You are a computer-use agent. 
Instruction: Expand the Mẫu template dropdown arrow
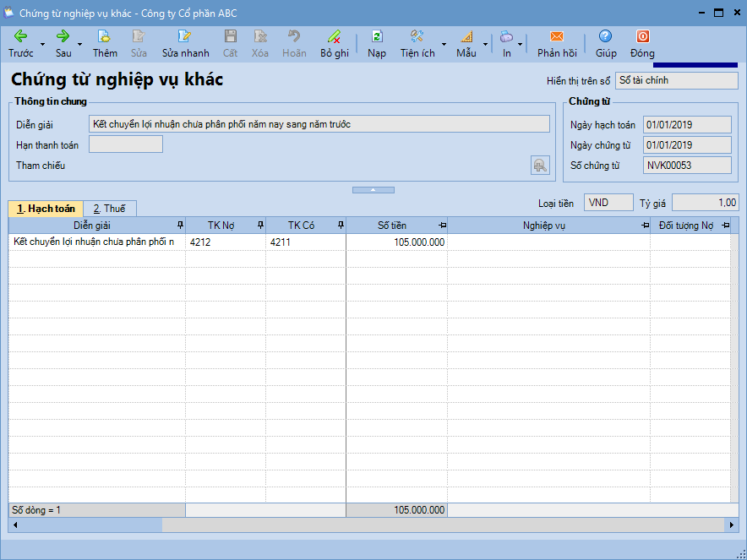click(x=485, y=44)
